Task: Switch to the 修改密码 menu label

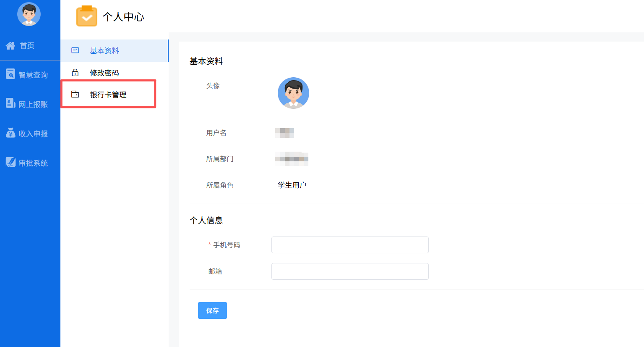Action: tap(104, 73)
